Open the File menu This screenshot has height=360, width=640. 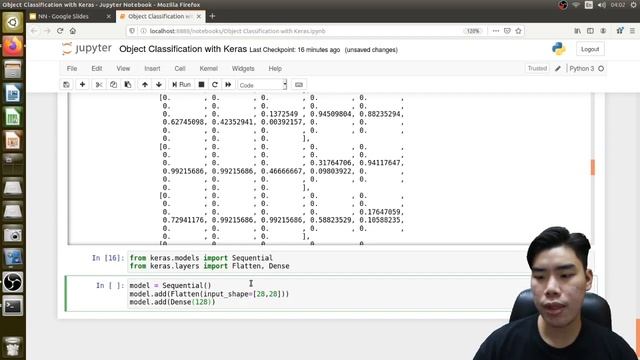pos(72,69)
